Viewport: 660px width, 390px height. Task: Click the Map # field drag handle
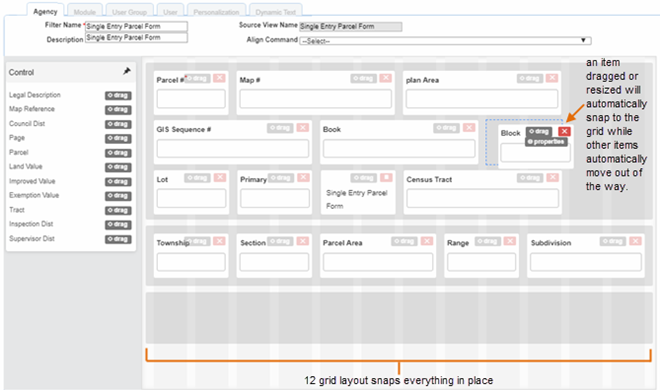[363, 78]
